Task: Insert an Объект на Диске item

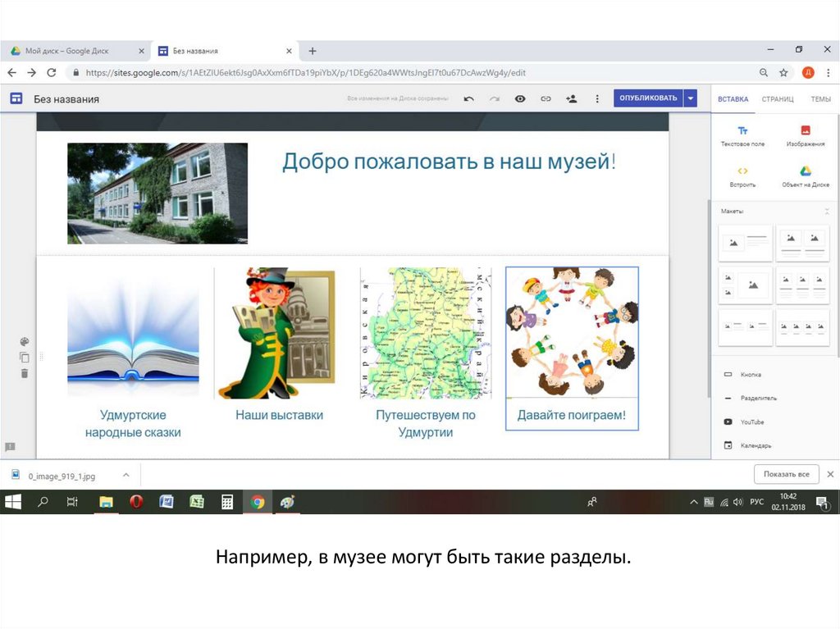Action: (806, 177)
